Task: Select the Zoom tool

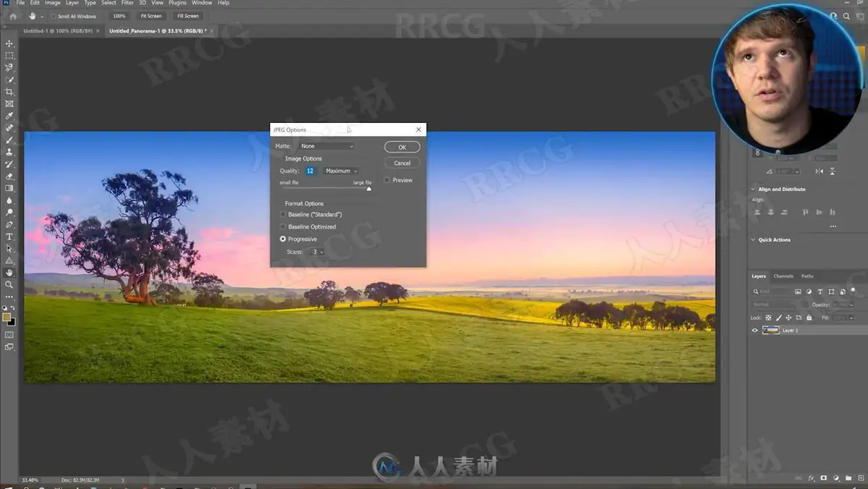Action: pyautogui.click(x=9, y=284)
